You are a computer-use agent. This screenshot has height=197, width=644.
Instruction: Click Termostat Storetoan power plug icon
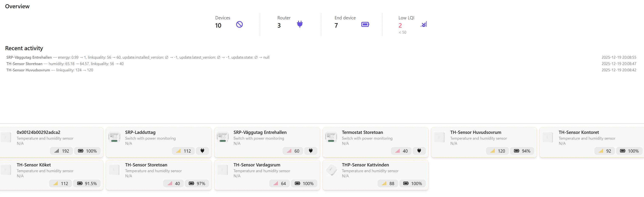tap(419, 151)
